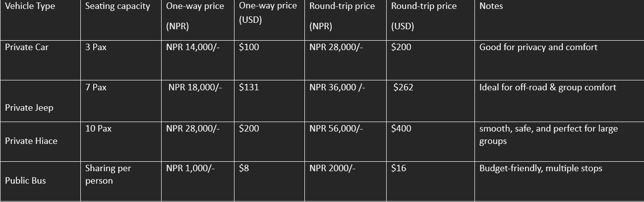Image resolution: width=644 pixels, height=202 pixels.
Task: Select the Private Car cell
Action: pos(27,48)
